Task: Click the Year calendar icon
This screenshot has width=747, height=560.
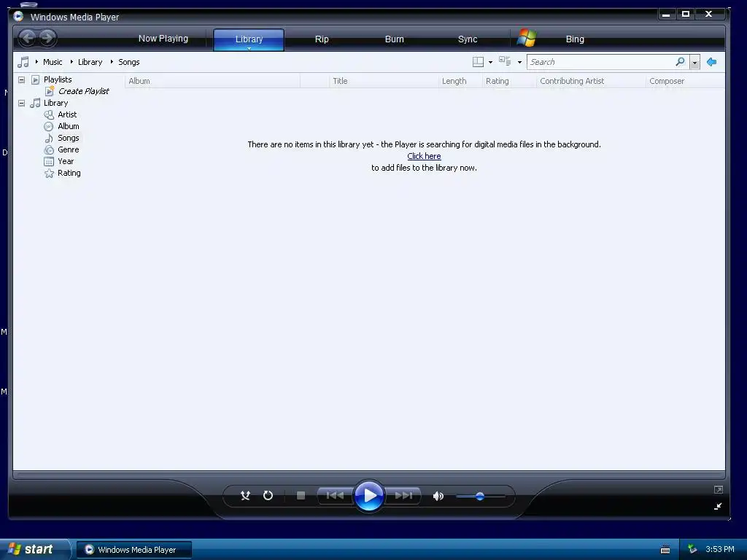Action: (x=49, y=161)
